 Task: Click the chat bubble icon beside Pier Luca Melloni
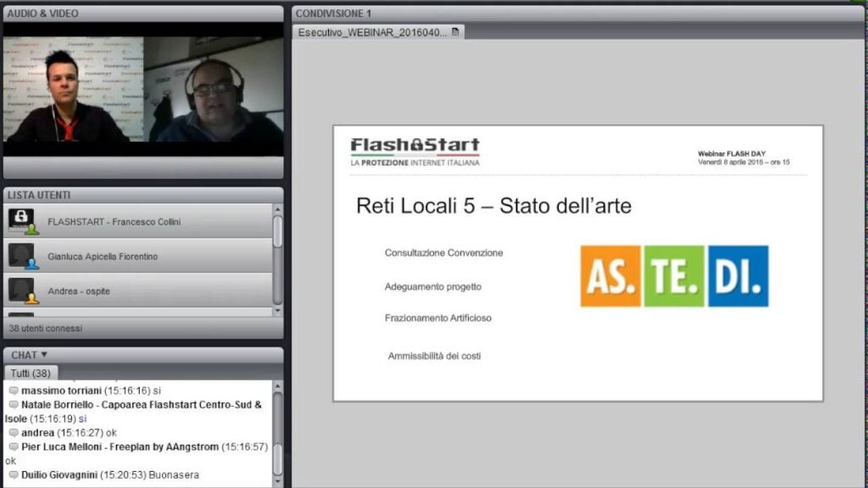coord(14,446)
